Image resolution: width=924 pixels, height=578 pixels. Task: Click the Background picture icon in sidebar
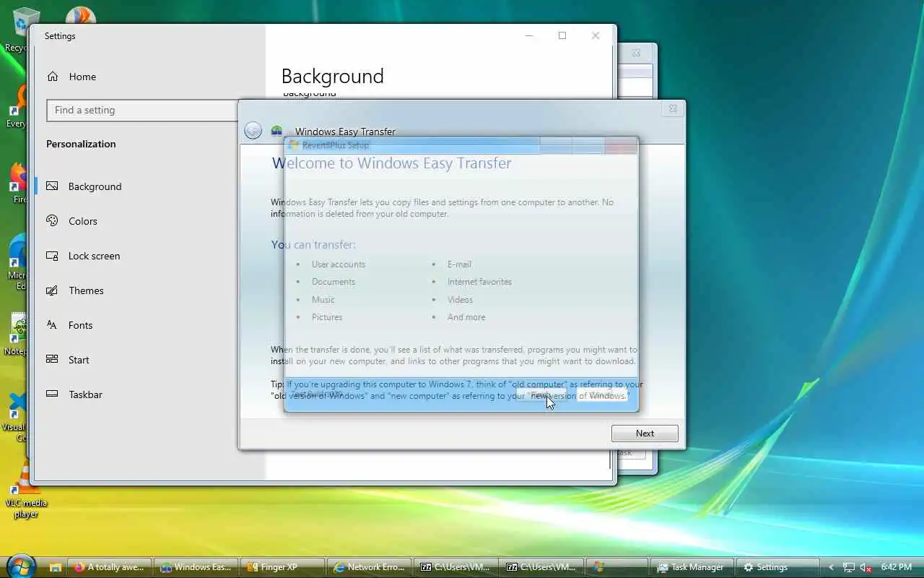(x=52, y=186)
